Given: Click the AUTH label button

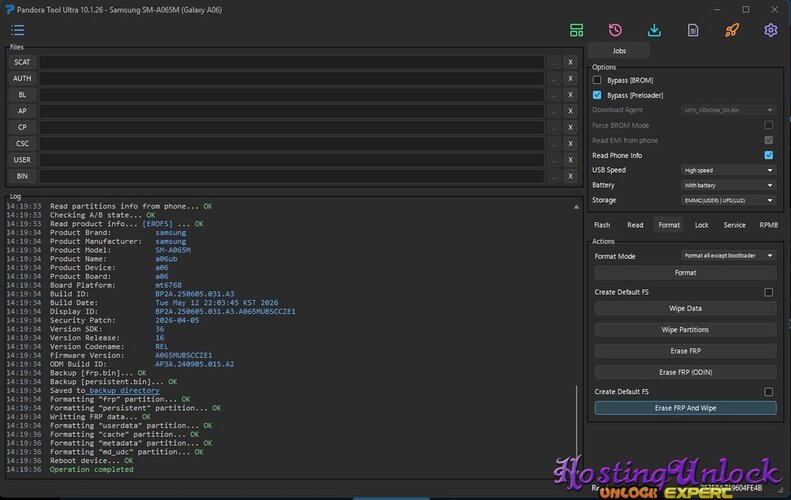Looking at the screenshot, I should (x=22, y=78).
